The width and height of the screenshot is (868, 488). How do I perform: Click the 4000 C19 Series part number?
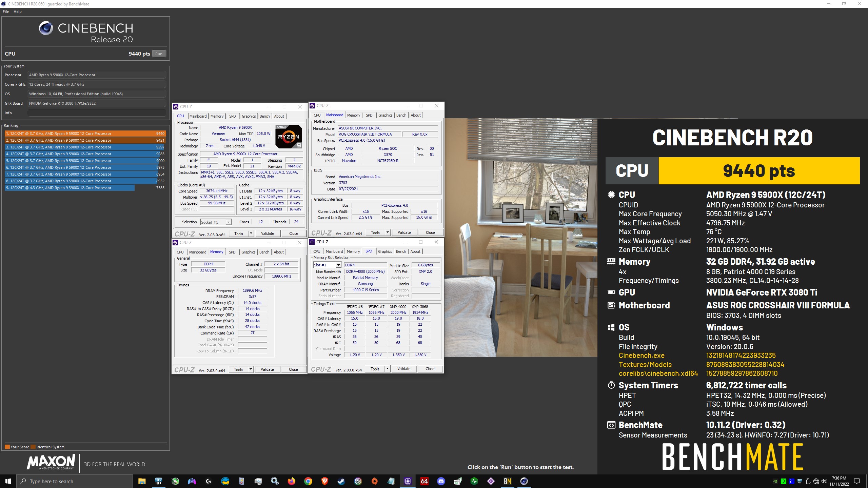tap(366, 290)
